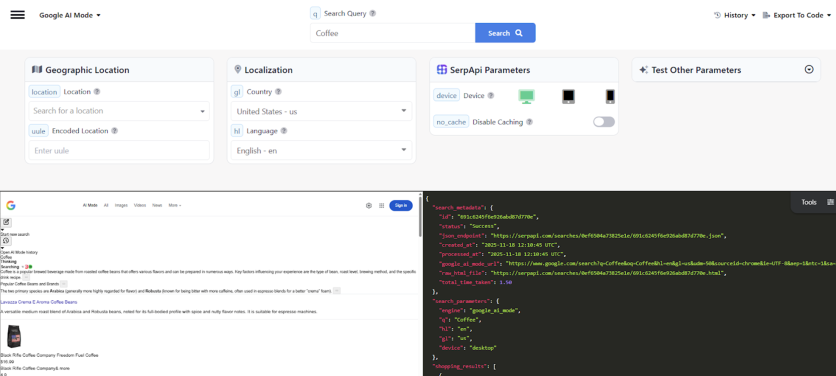The width and height of the screenshot is (836, 376).
Task: Open the Google apps grid icon
Action: coord(381,205)
